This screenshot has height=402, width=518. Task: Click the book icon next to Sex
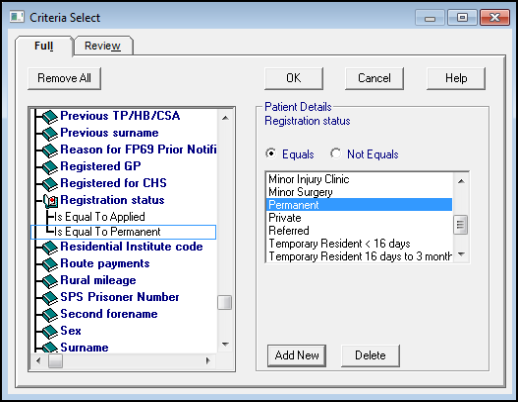(50, 331)
